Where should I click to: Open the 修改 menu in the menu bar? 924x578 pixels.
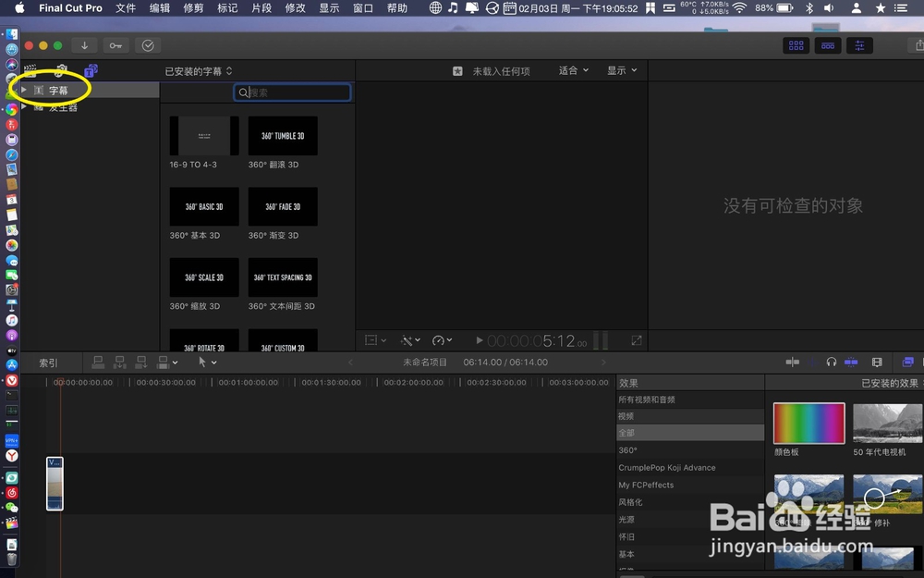(x=294, y=8)
